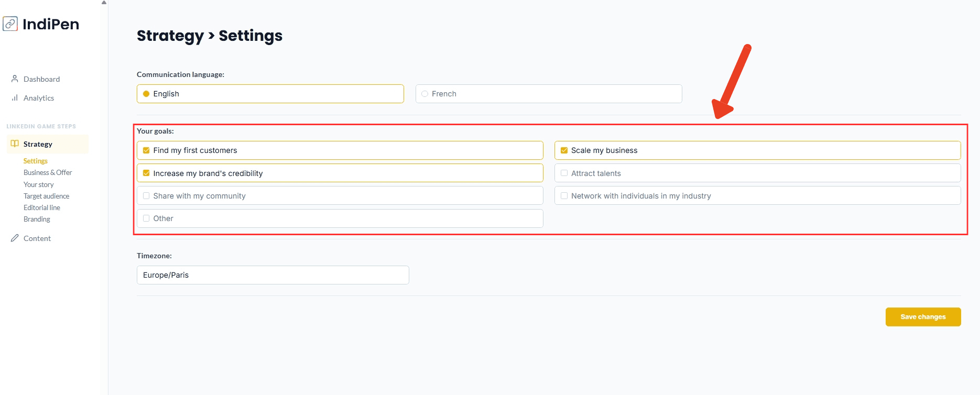Open the Europe/Paris timezone field

[x=273, y=275]
